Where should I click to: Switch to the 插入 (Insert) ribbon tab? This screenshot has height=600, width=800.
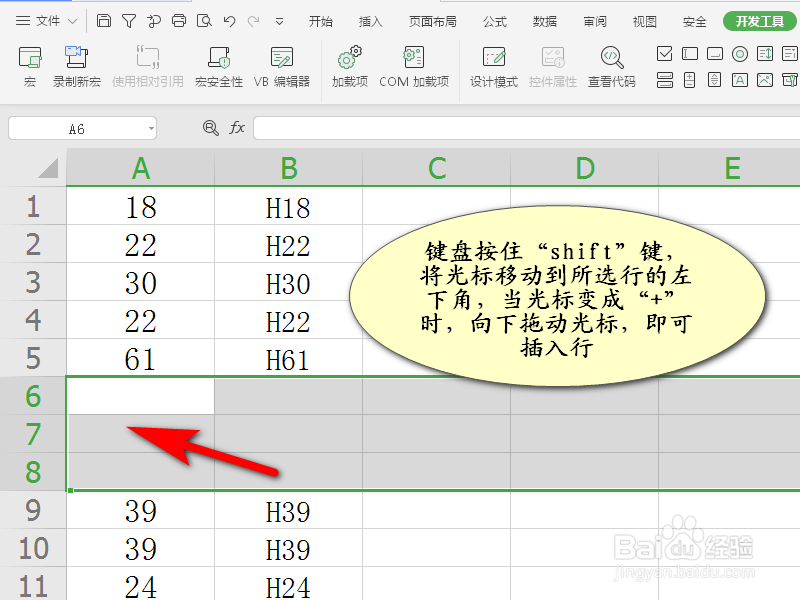tap(370, 21)
